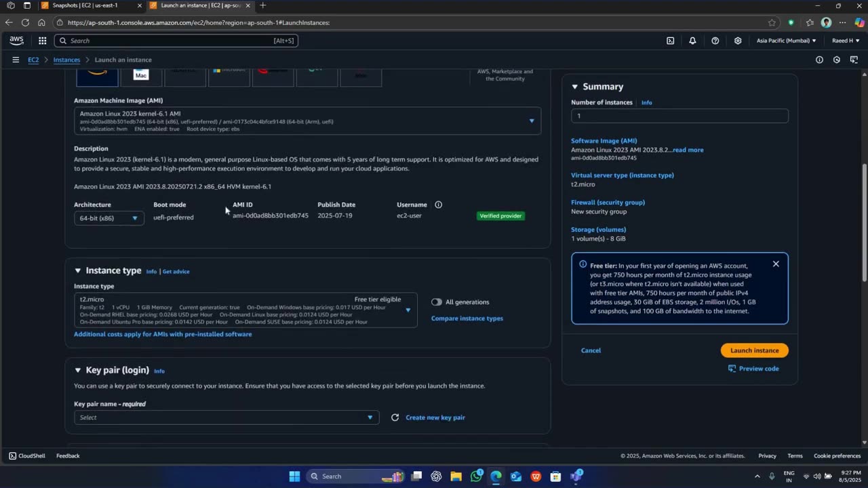Open the AWS home logo
The image size is (868, 488).
click(16, 41)
